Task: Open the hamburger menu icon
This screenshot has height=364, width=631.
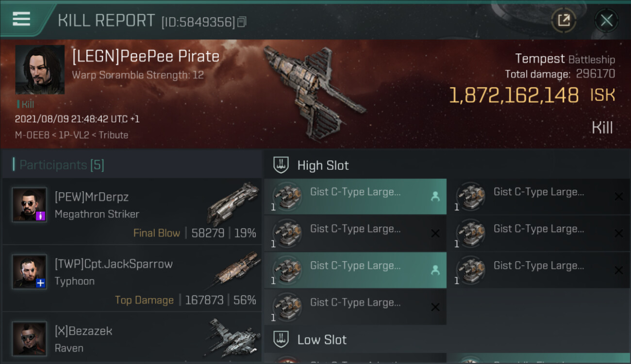Action: click(x=21, y=19)
